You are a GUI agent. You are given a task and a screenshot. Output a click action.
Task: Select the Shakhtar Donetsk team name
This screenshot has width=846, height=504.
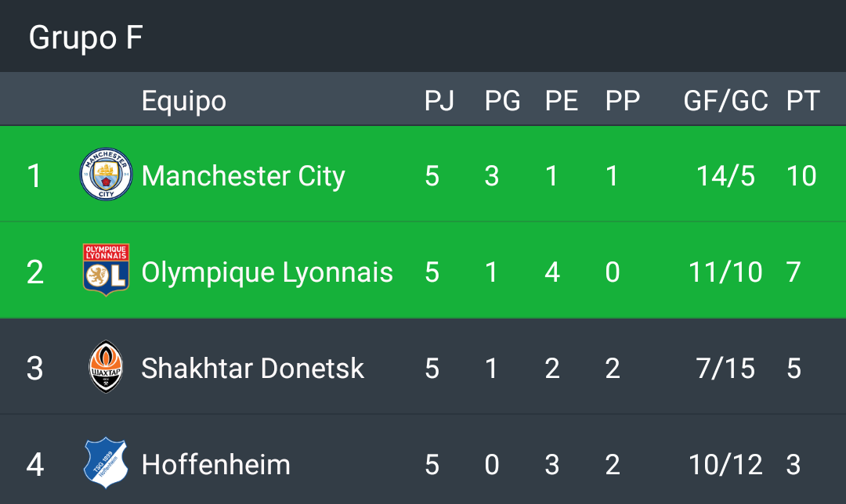point(252,369)
